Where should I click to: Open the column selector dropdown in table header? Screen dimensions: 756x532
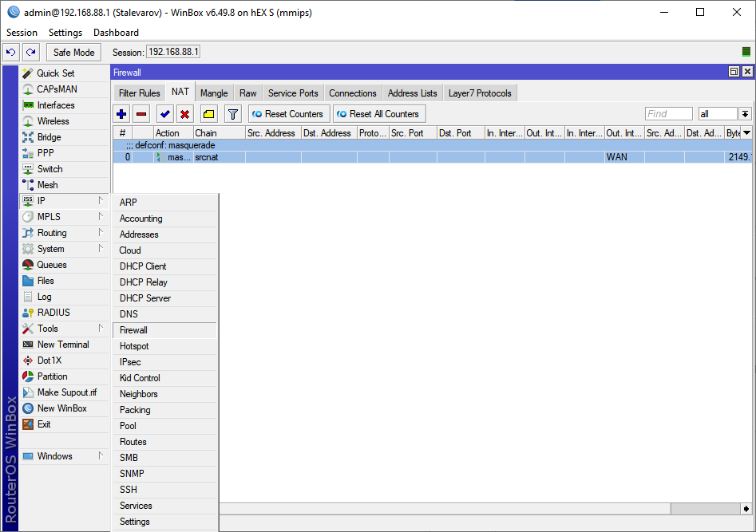click(x=747, y=132)
